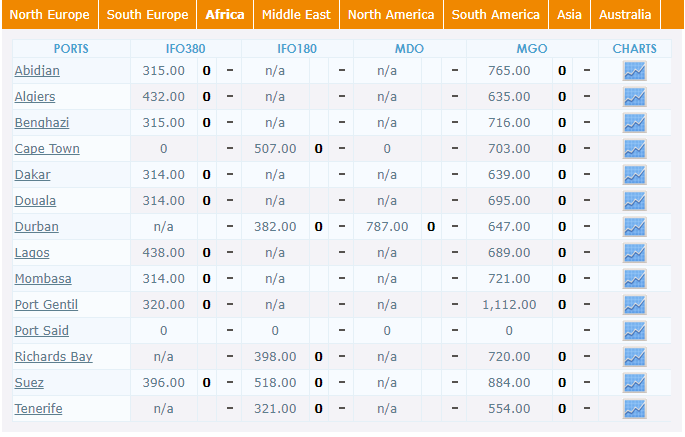
Task: Open the chart icon for Abidjan
Action: (x=634, y=71)
